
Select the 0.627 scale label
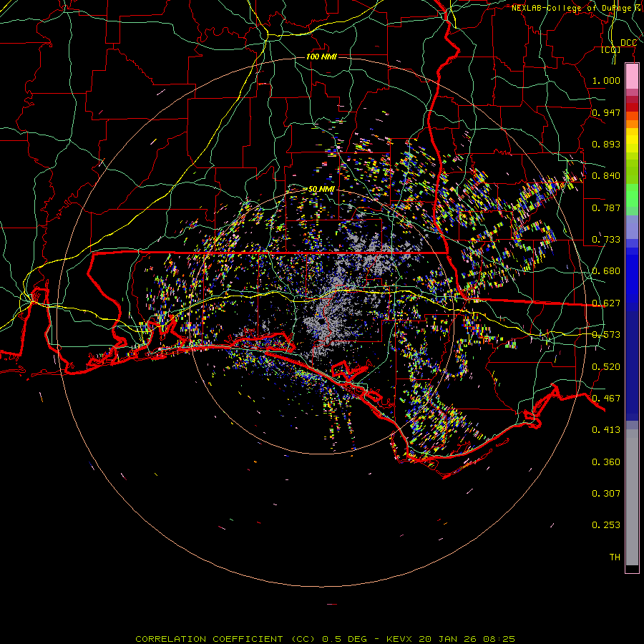606,303
